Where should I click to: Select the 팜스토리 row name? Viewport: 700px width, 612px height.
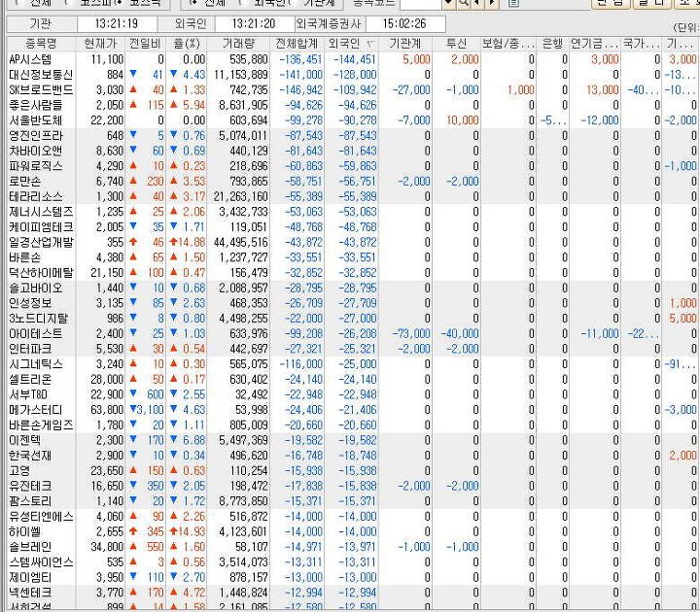coord(30,501)
